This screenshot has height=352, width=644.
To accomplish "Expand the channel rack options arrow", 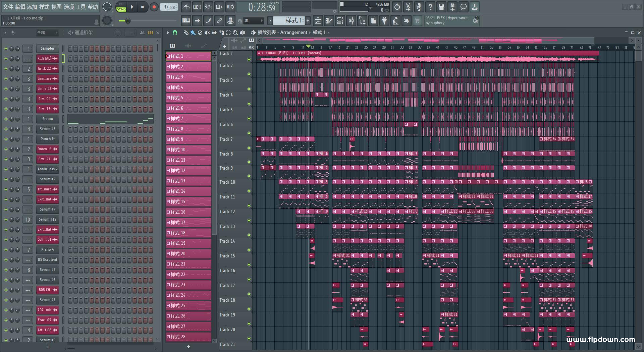I will click(5, 33).
